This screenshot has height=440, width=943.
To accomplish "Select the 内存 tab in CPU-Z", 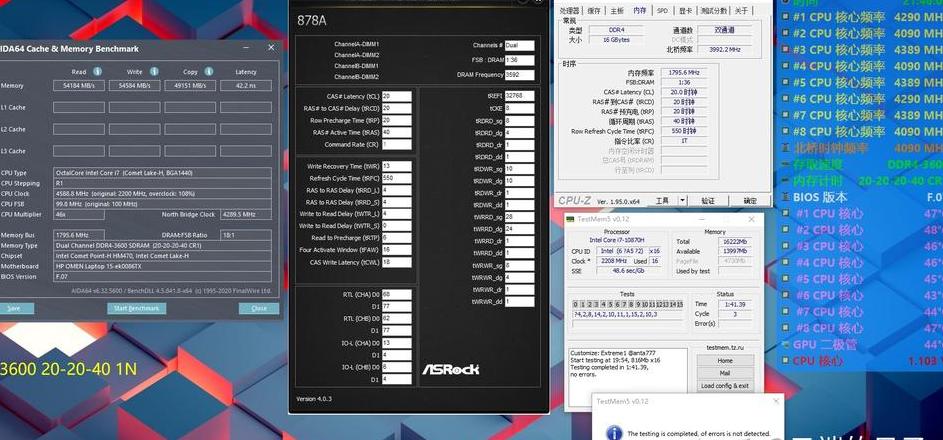I will [x=640, y=10].
